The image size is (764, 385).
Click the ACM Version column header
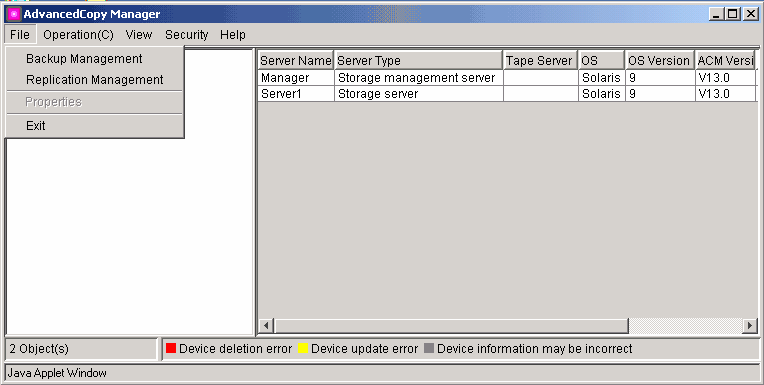[725, 60]
